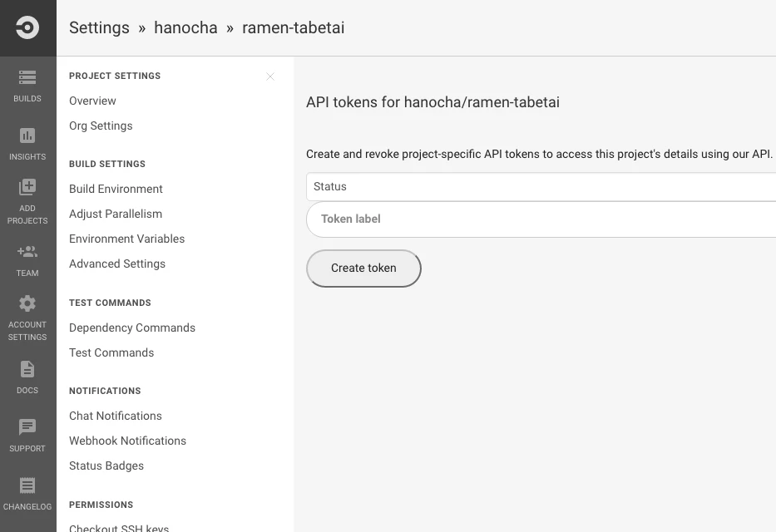
Task: Click the PERMISSIONS section header
Action: click(x=101, y=505)
